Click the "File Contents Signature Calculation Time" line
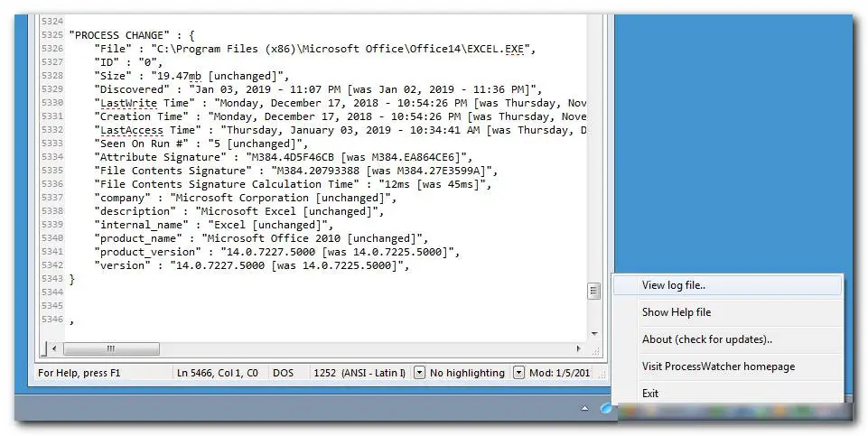The height and width of the screenshot is (436, 868). (293, 184)
